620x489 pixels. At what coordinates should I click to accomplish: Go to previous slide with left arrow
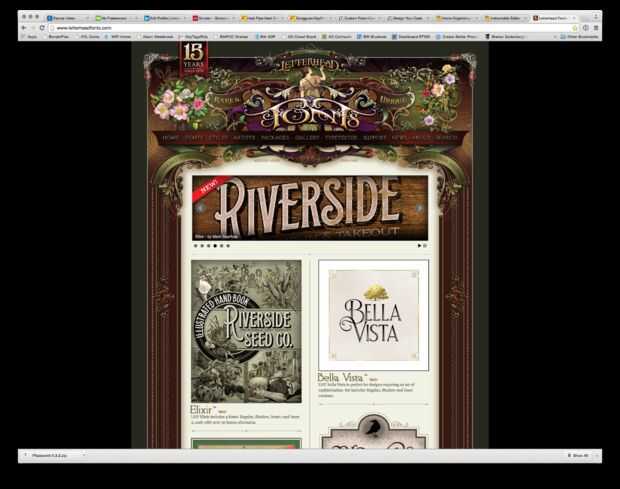(201, 208)
